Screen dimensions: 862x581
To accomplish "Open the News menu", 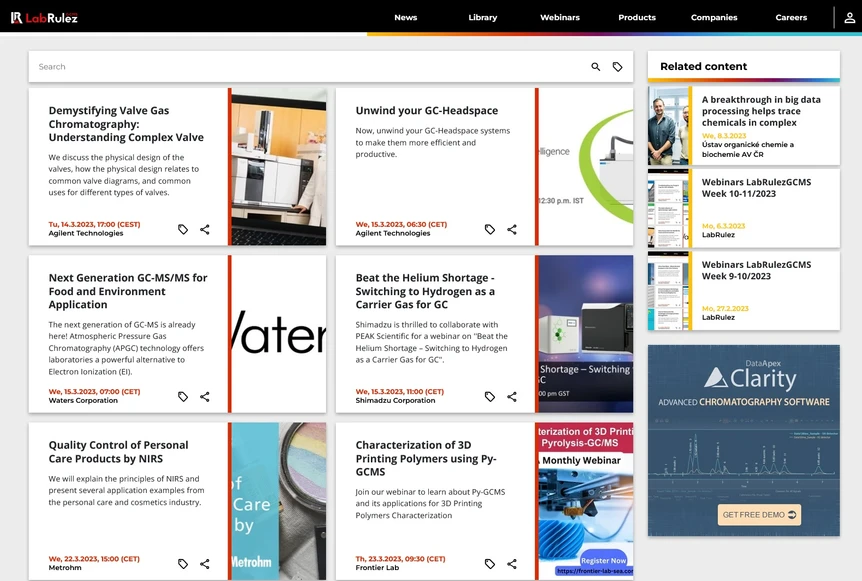I will point(406,18).
